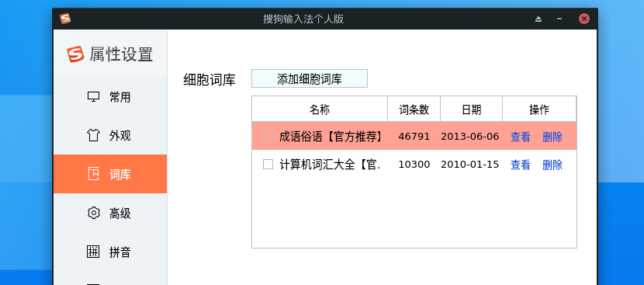Select the 成语俗语【官方推荐】 row name

331,137
